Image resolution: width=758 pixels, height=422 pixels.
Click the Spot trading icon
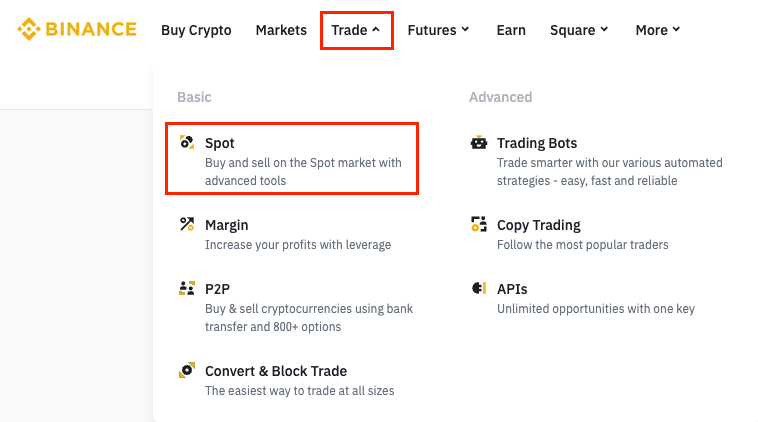pyautogui.click(x=187, y=143)
